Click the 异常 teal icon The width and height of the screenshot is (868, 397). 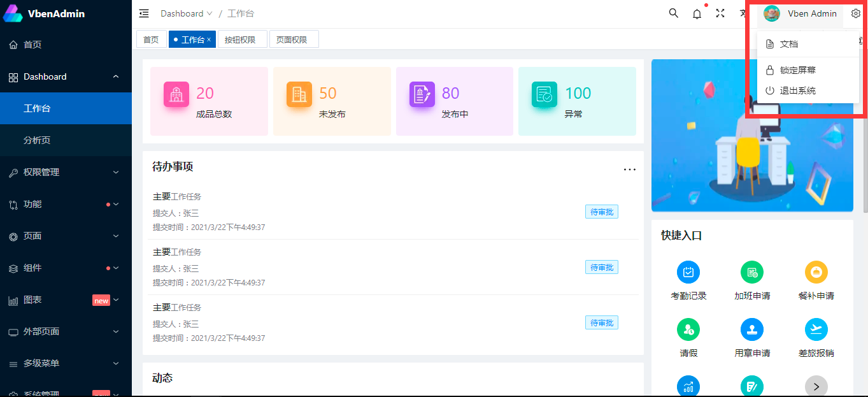[x=544, y=94]
